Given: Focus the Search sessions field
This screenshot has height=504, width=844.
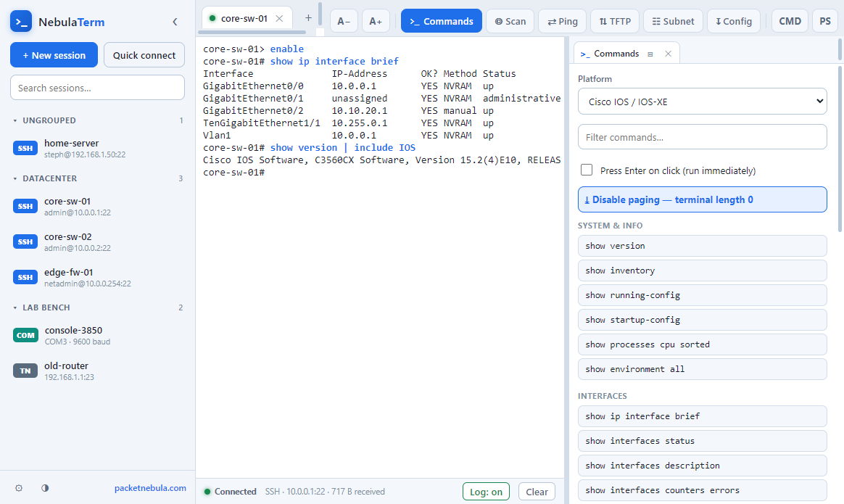Looking at the screenshot, I should [97, 87].
